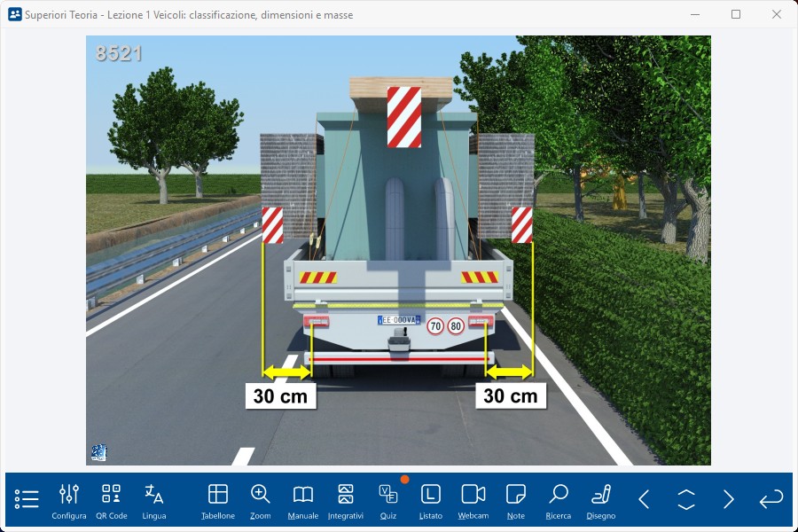Click the return back arrow
Image resolution: width=798 pixels, height=532 pixels.
[771, 499]
